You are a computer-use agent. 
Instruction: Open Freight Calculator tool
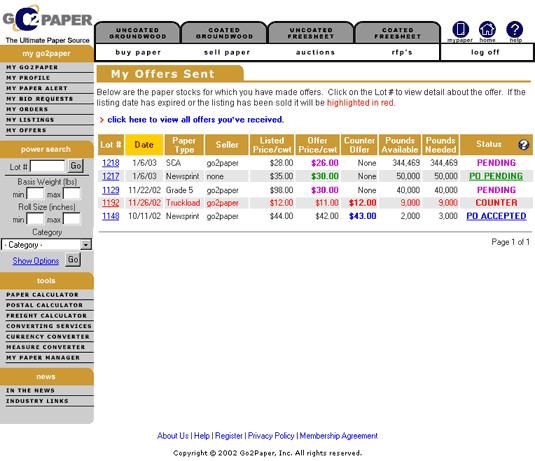(46, 316)
